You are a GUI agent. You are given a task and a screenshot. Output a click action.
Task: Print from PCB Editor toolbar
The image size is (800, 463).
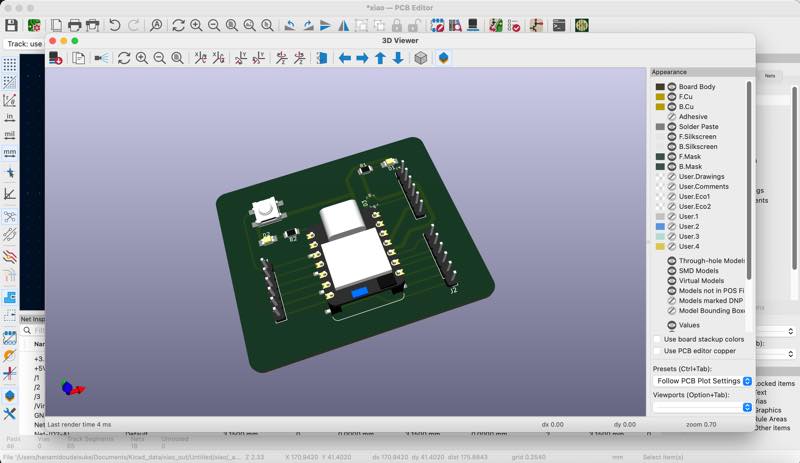tap(74, 25)
